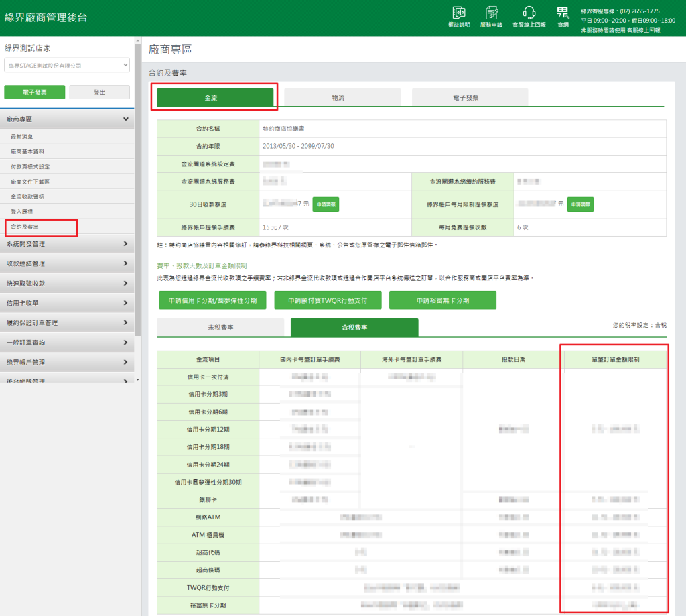Select 合約及費率 in the sidebar
Image resolution: width=686 pixels, height=616 pixels.
(x=25, y=227)
